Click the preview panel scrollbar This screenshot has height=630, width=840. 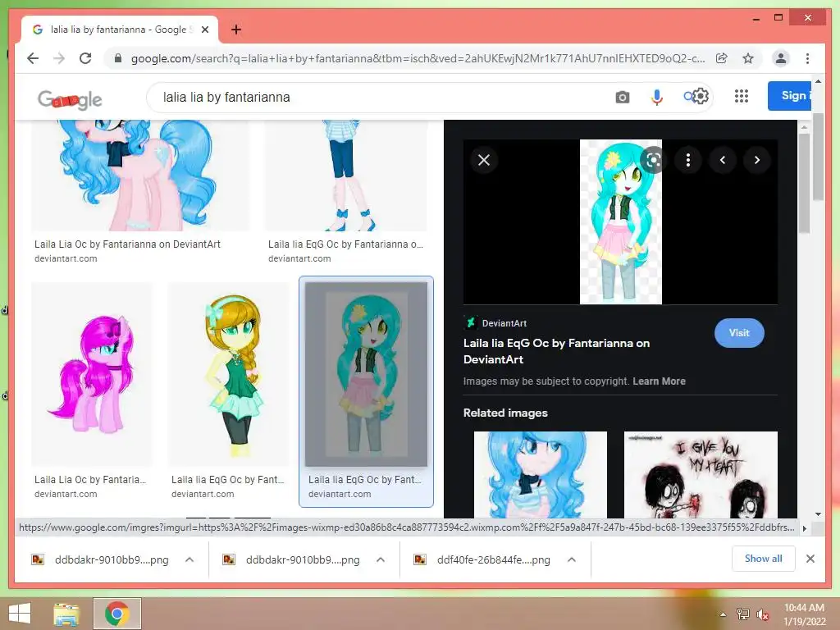pyautogui.click(x=804, y=182)
